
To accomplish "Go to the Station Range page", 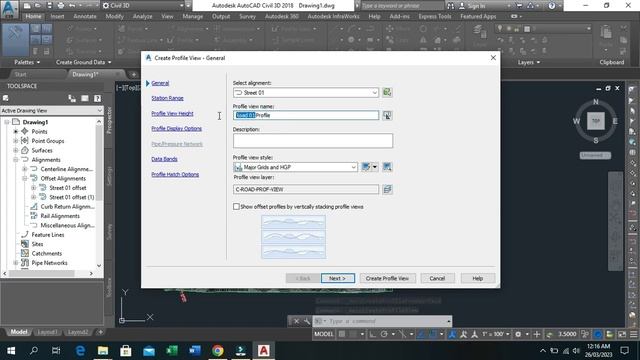I will pyautogui.click(x=167, y=98).
